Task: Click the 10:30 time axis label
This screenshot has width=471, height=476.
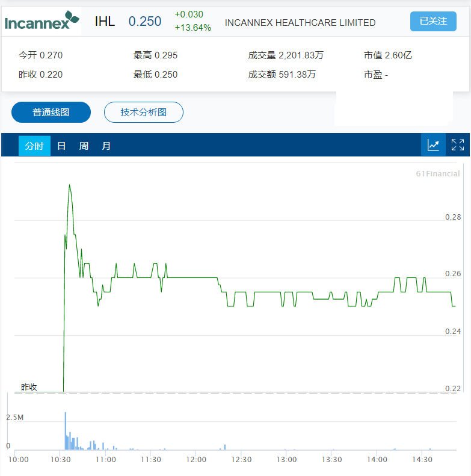Action: 60,460
